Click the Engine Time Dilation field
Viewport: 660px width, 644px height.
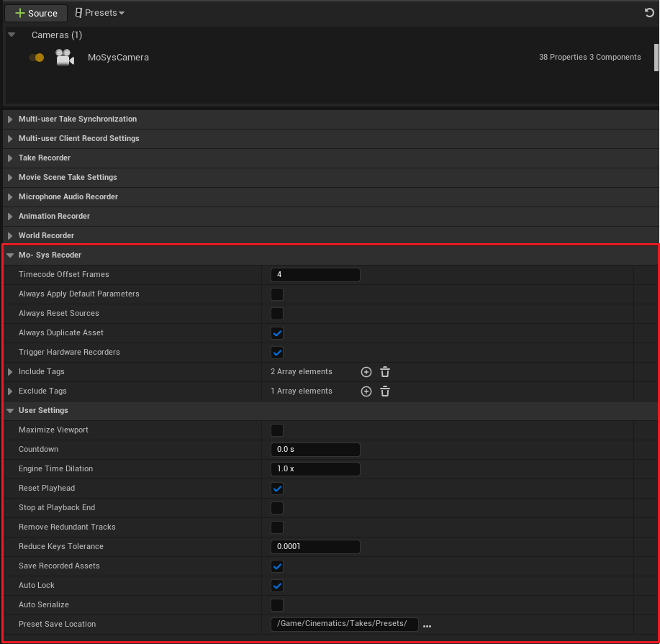pyautogui.click(x=315, y=469)
